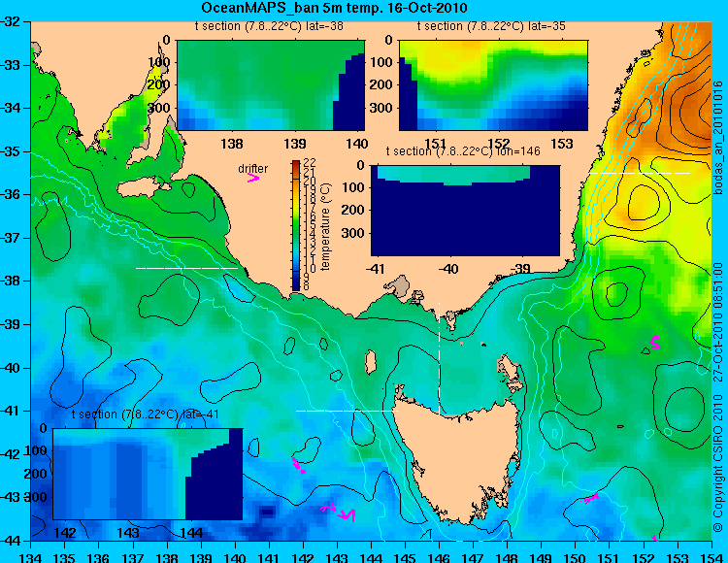Image resolution: width=728 pixels, height=563 pixels.
Task: Click the 't section (7.8..22°C) lat=-41' heading
Action: (x=146, y=414)
